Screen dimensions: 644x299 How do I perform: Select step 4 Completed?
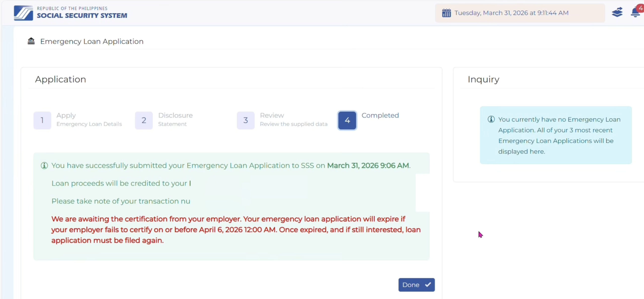pos(347,120)
